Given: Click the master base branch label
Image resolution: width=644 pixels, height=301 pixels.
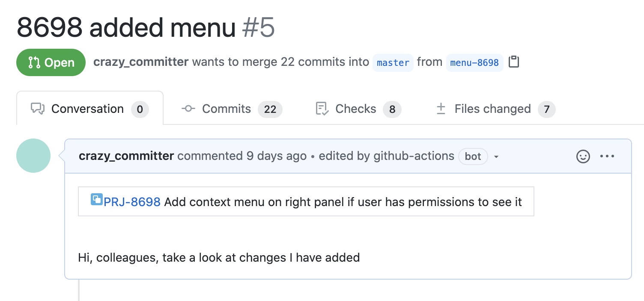Looking at the screenshot, I should coord(393,63).
